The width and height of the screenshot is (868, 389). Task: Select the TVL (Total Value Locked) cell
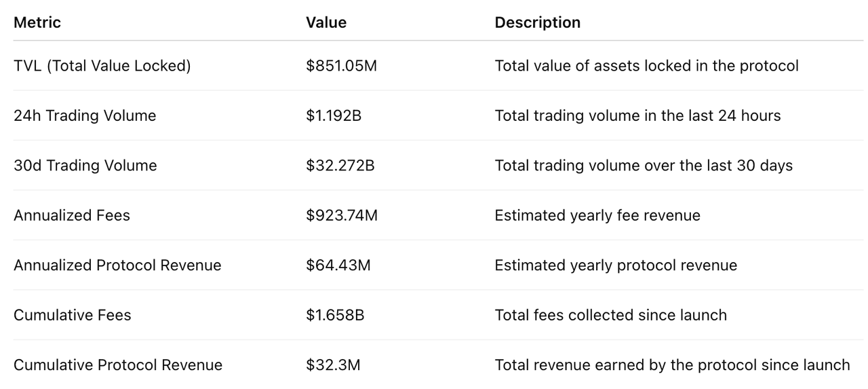pyautogui.click(x=102, y=66)
